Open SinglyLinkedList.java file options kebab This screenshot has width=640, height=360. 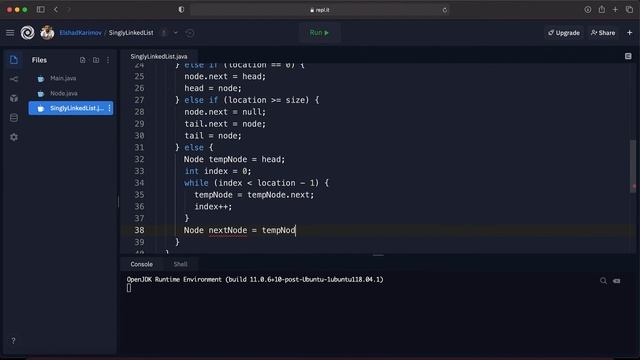pos(109,108)
